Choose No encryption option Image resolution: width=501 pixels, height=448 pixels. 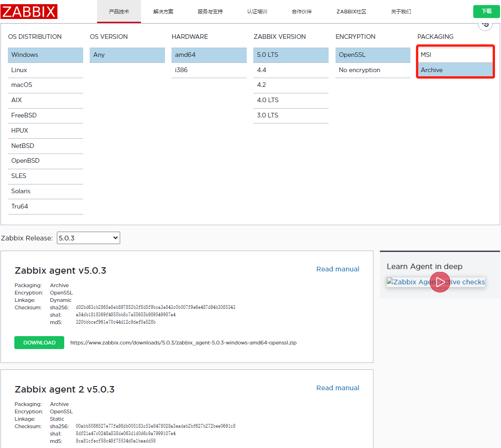coord(373,70)
